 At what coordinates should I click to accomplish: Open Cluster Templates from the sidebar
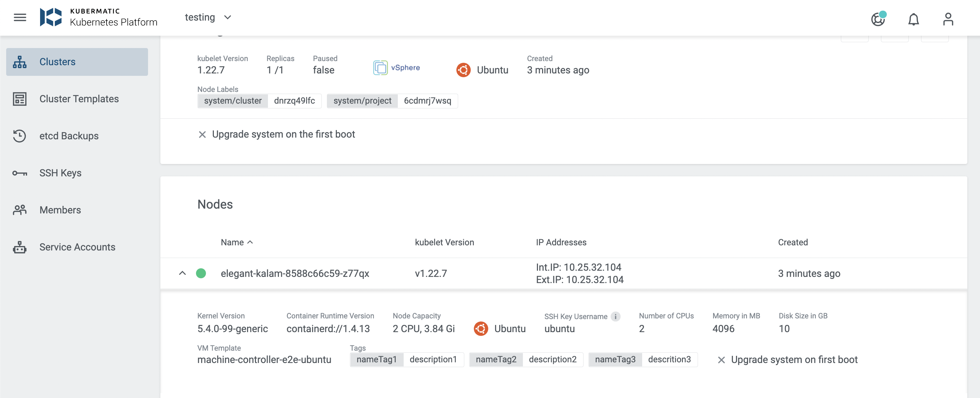coord(79,99)
